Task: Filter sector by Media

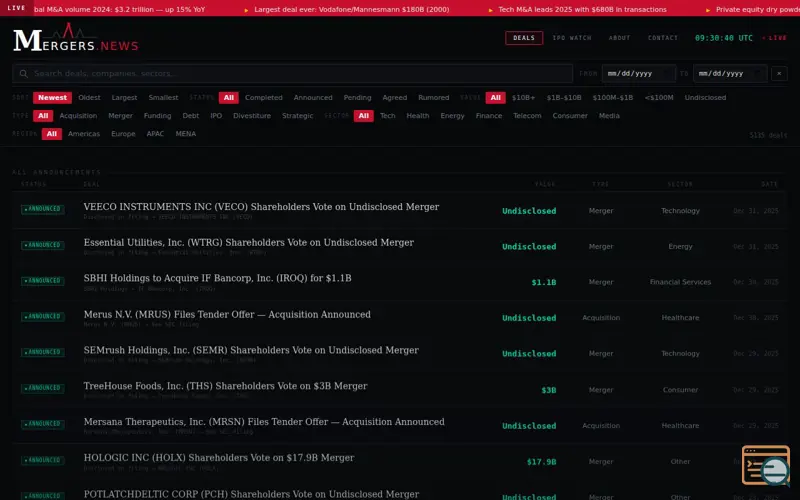Action: (x=609, y=116)
